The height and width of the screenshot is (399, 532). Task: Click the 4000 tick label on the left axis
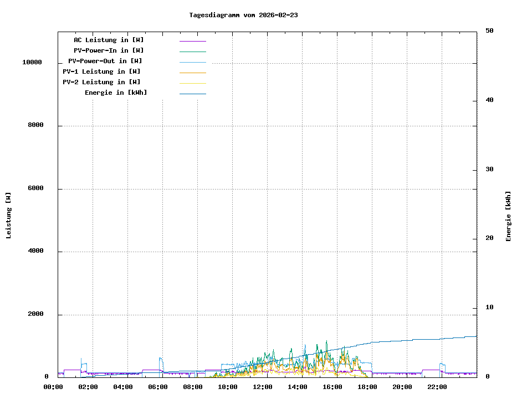(35, 252)
